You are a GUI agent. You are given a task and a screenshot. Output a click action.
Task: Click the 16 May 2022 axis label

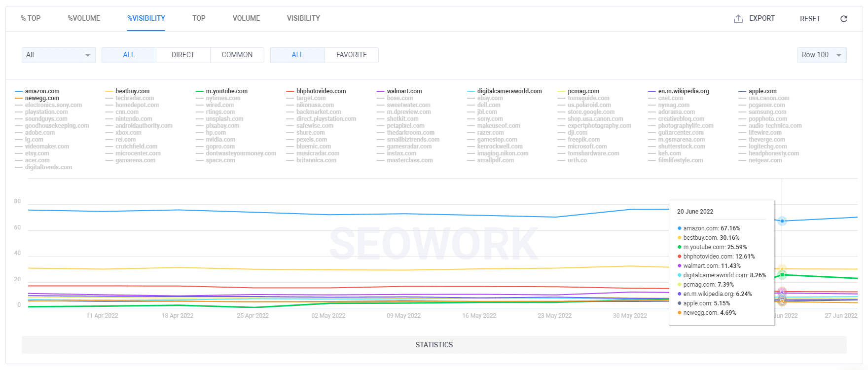click(x=479, y=316)
